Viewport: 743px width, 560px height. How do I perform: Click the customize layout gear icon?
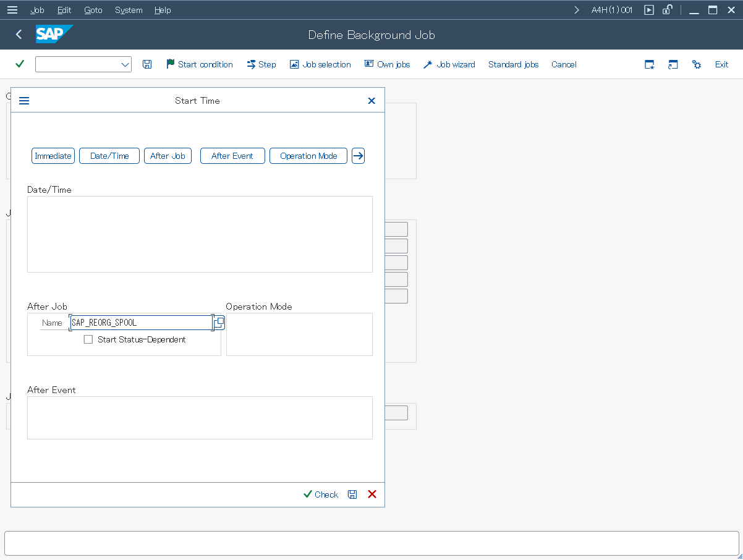click(x=697, y=64)
